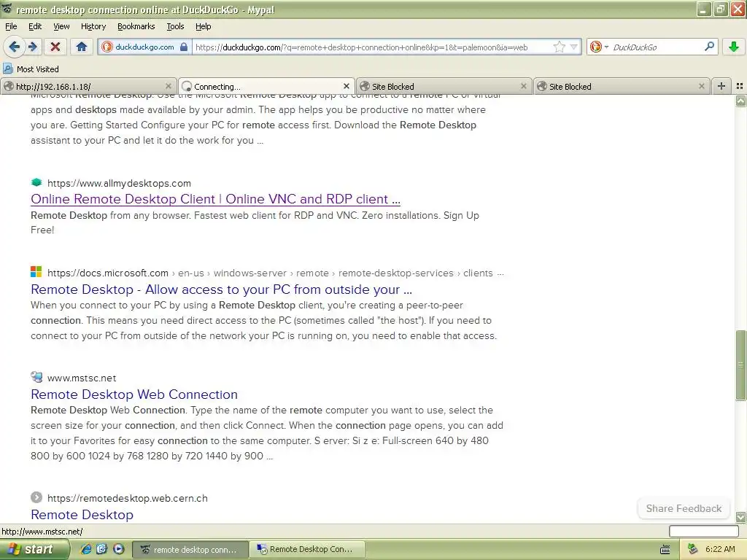Switch to the first Site Blocked tab
The image size is (747, 560).
pyautogui.click(x=444, y=86)
